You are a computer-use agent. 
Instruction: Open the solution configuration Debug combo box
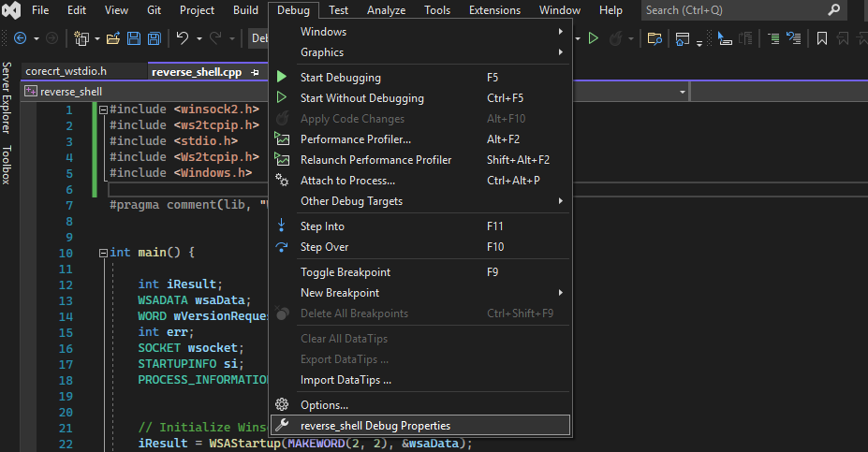pos(258,38)
